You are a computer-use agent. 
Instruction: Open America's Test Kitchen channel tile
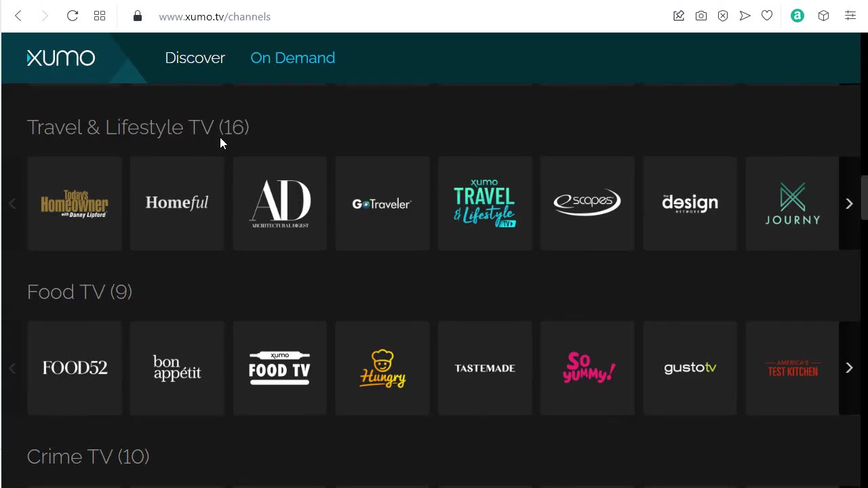[x=792, y=368]
